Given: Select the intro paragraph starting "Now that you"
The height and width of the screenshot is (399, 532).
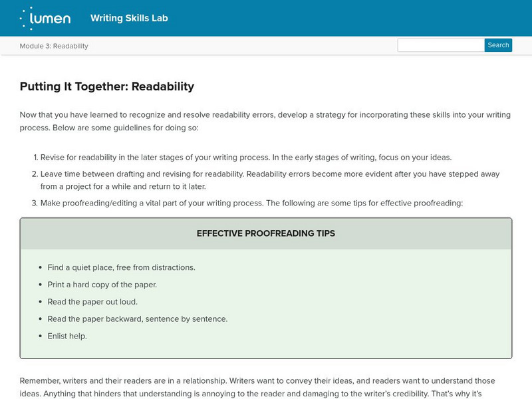Looking at the screenshot, I should coord(265,121).
